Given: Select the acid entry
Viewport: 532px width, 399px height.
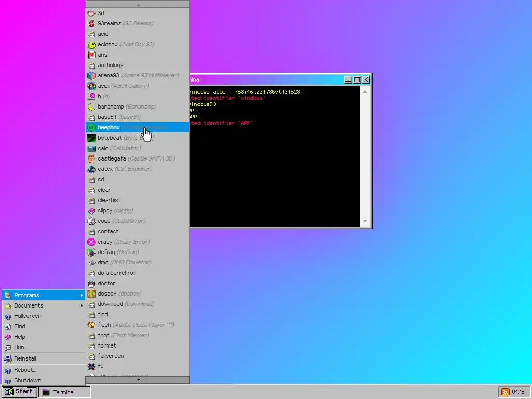Looking at the screenshot, I should point(138,34).
